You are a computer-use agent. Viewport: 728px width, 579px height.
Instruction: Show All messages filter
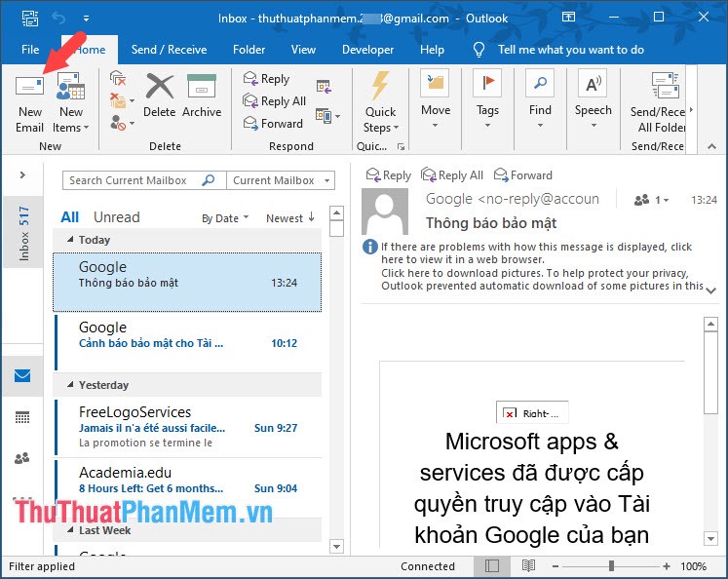click(x=69, y=216)
